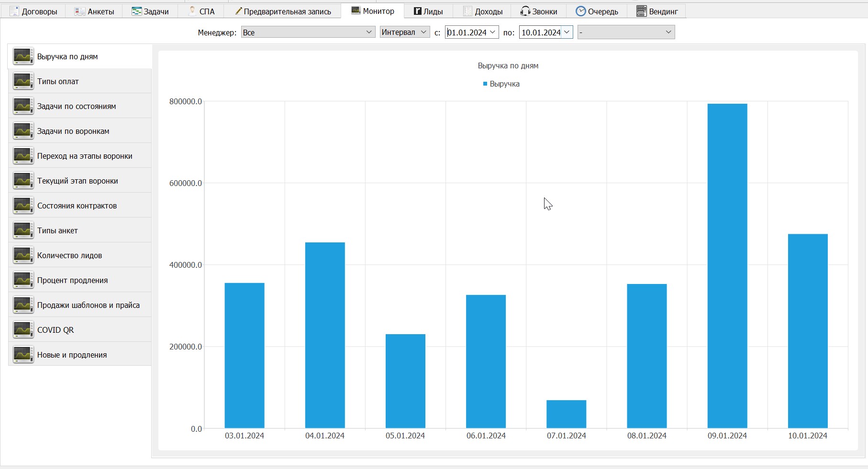Switch to the Договоры tab

(33, 11)
